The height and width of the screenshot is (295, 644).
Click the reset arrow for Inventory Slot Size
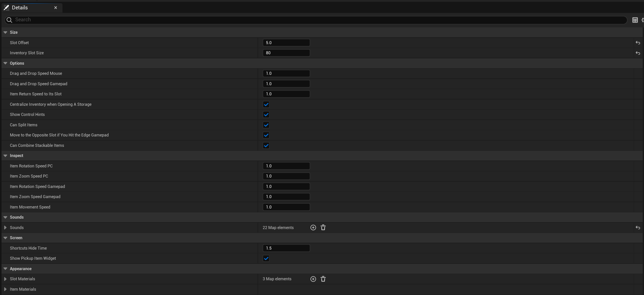638,53
